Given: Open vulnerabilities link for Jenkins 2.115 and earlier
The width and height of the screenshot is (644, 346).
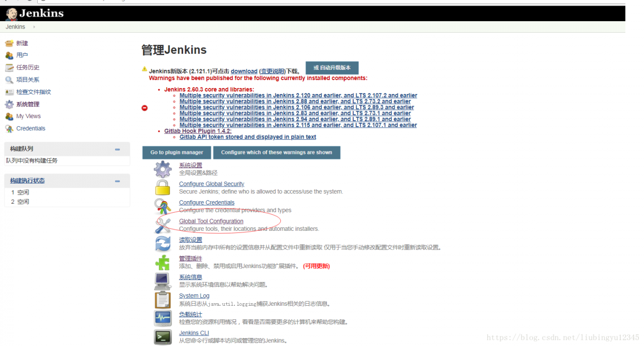Looking at the screenshot, I should tap(298, 125).
